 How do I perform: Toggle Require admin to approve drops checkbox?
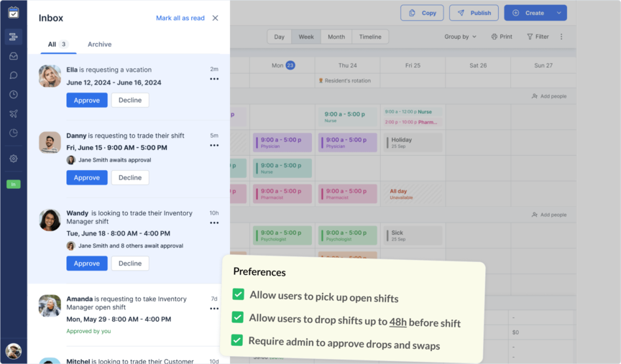237,340
